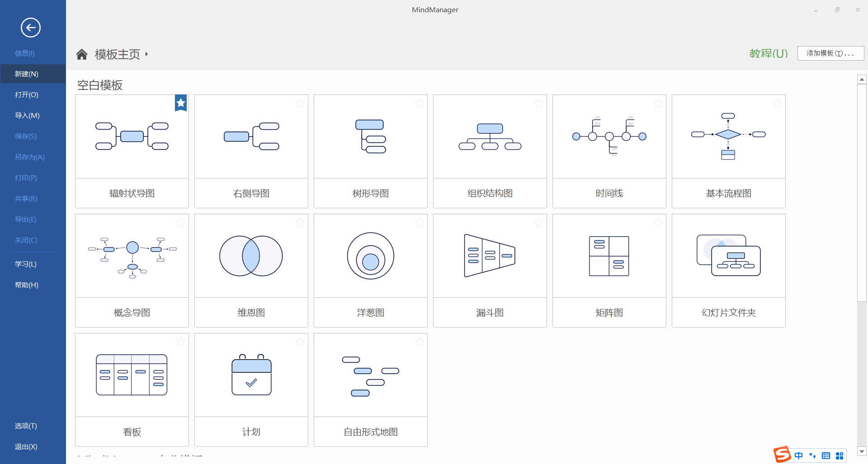
Task: Click the scrollbar up arrow
Action: (862, 80)
